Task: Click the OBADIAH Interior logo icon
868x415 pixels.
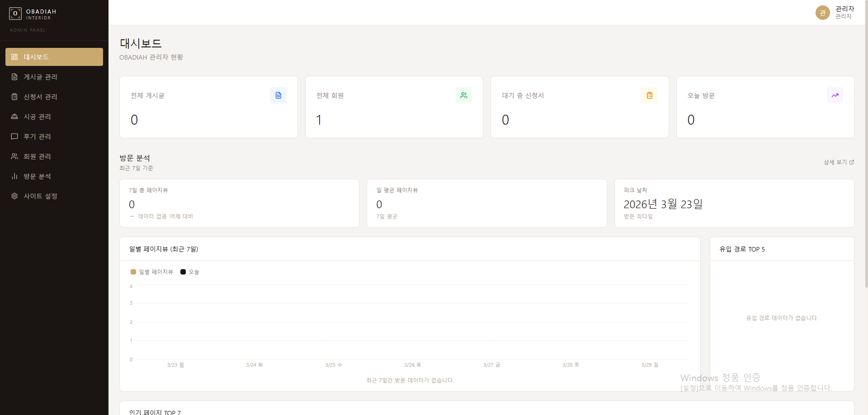Action: pyautogui.click(x=15, y=14)
